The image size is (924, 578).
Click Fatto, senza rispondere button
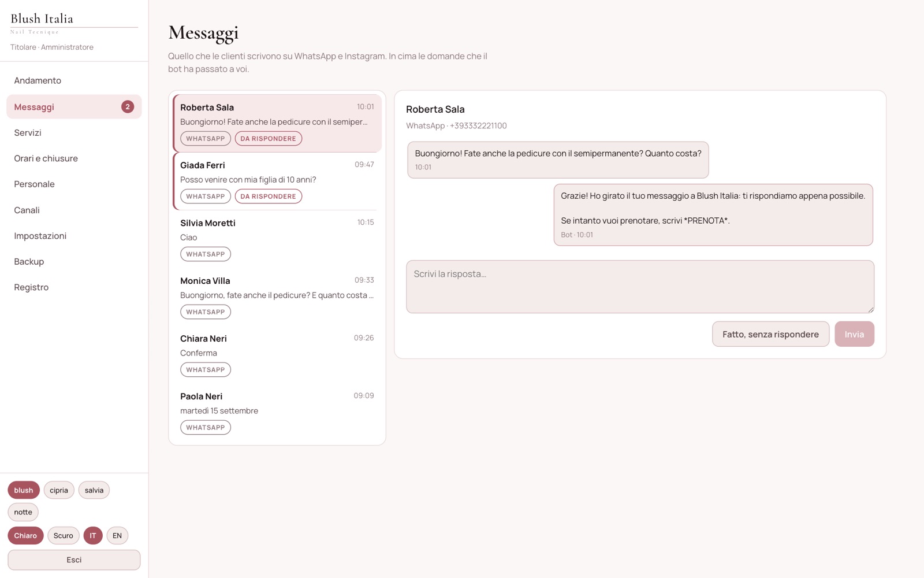[x=770, y=334]
